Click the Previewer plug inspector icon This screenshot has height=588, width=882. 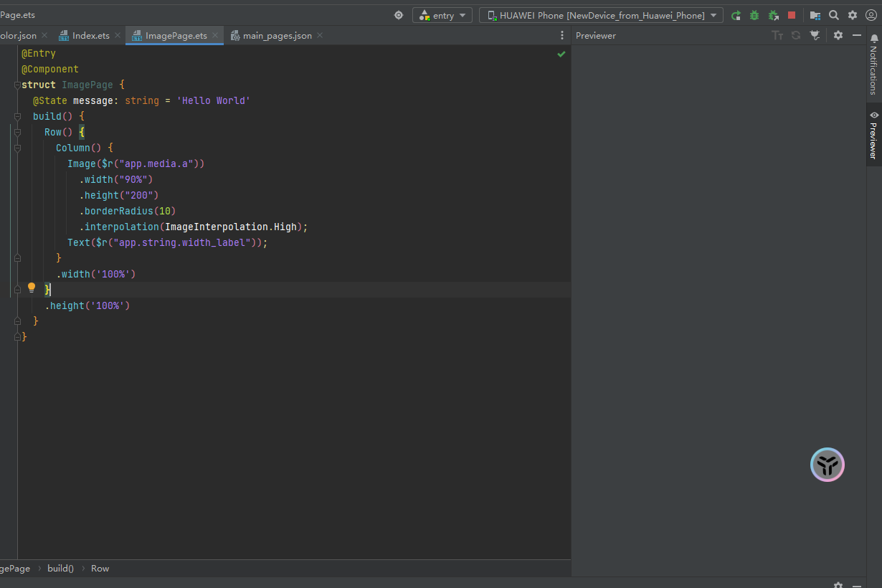(815, 35)
